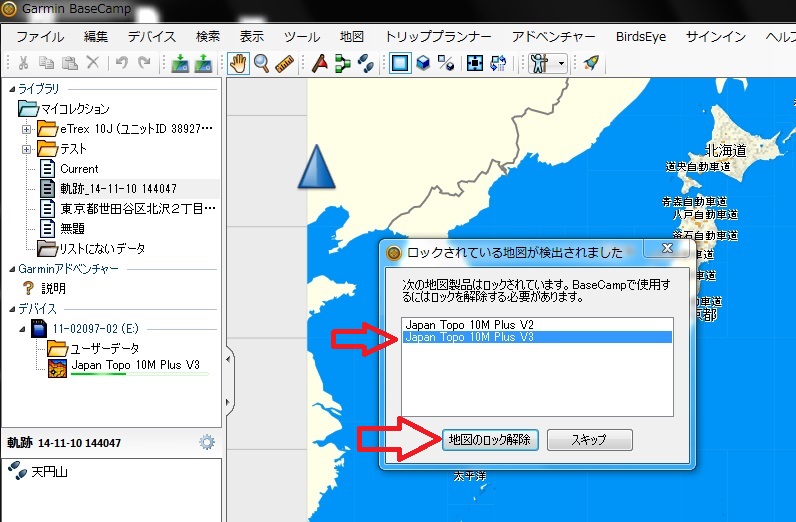Click the 2D/3D split view icon
The image size is (796, 522).
pos(446,63)
